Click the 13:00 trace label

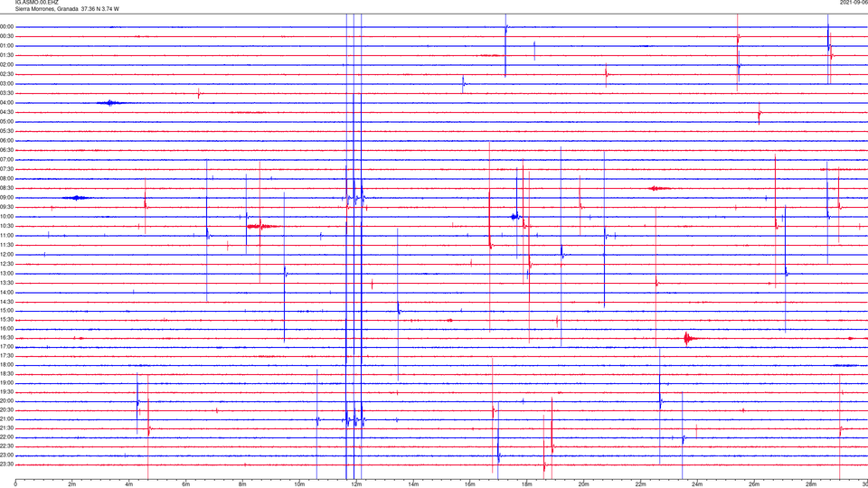click(x=7, y=273)
